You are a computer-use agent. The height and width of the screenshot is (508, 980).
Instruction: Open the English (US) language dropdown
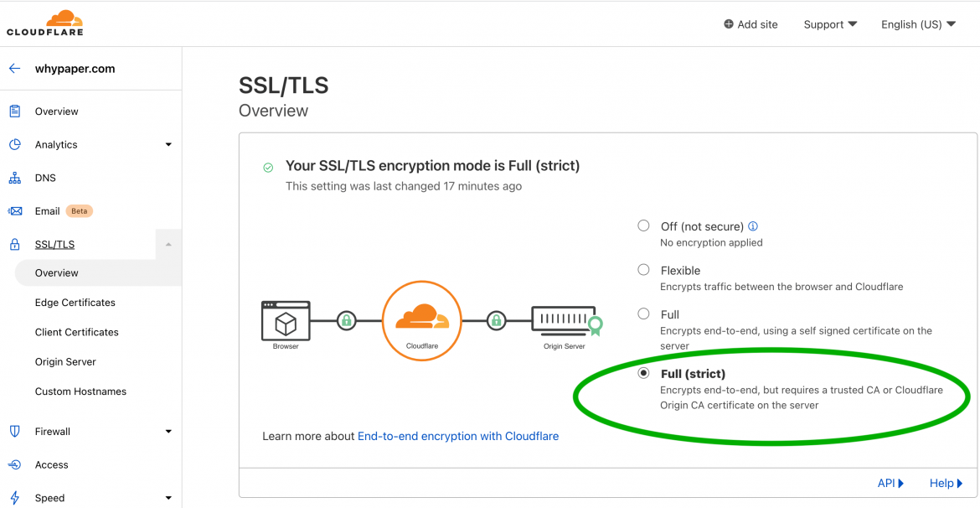pyautogui.click(x=917, y=24)
